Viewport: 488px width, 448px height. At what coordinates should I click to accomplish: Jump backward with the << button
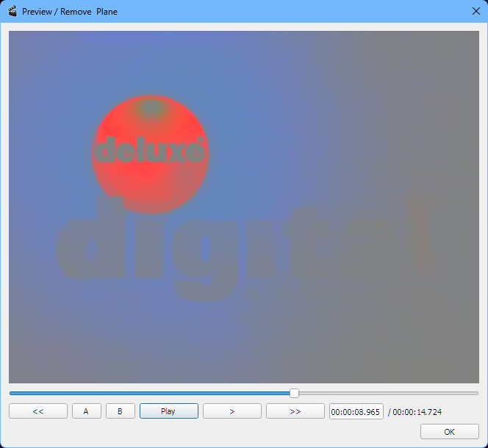38,411
